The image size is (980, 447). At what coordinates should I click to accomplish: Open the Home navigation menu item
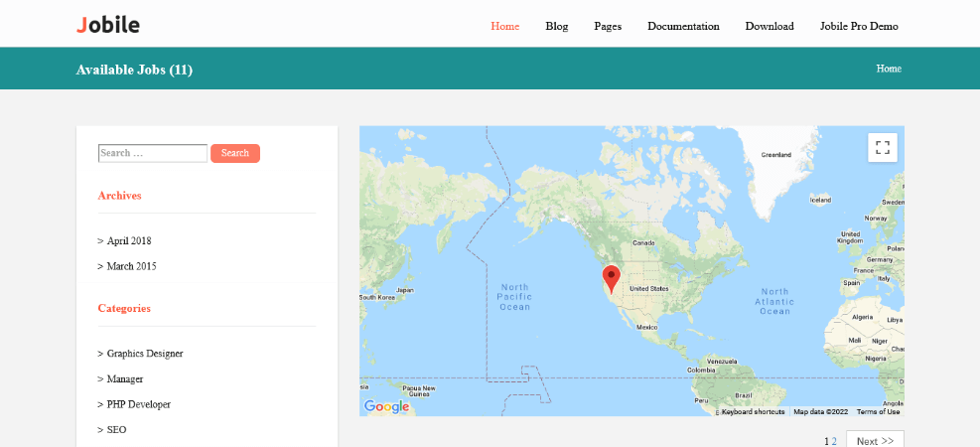(x=505, y=26)
